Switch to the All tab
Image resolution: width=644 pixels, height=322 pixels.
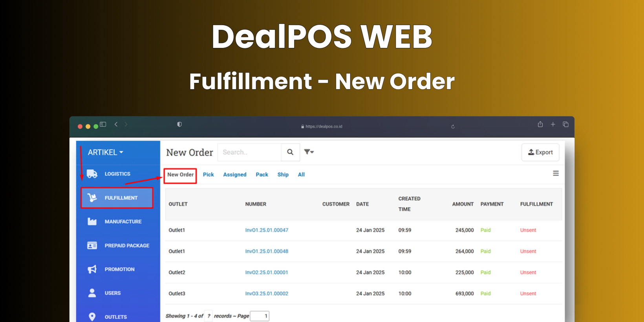coord(301,175)
